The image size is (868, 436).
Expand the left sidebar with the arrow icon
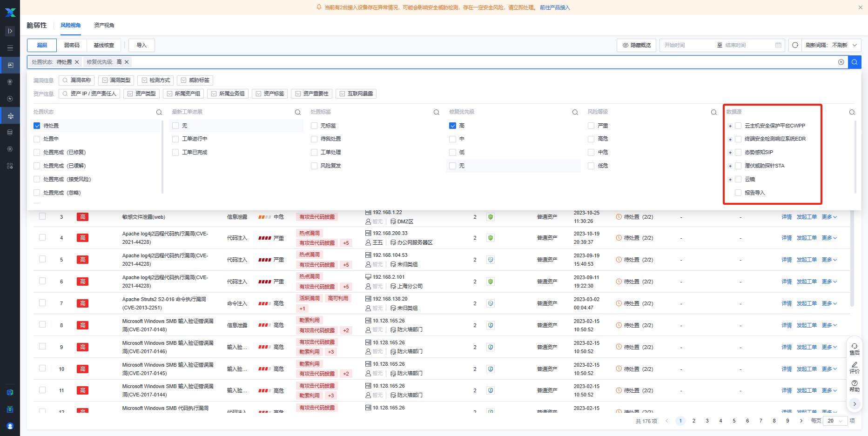click(10, 31)
